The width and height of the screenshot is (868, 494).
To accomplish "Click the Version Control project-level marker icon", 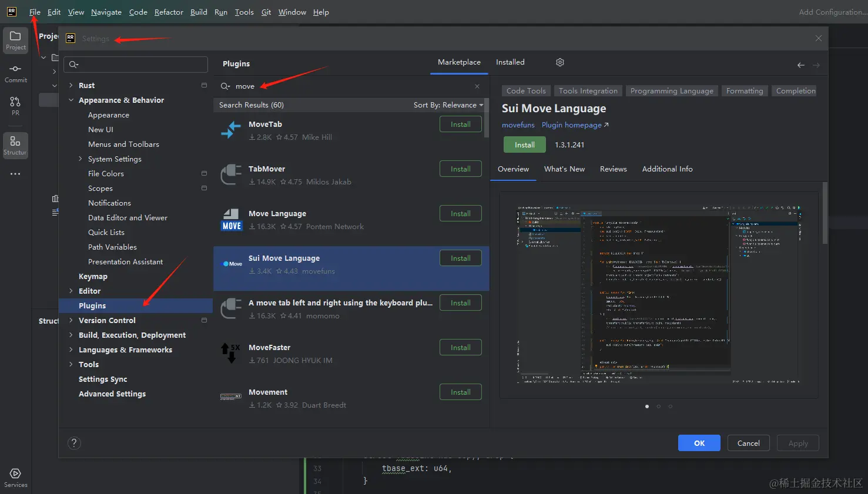I will click(x=204, y=320).
